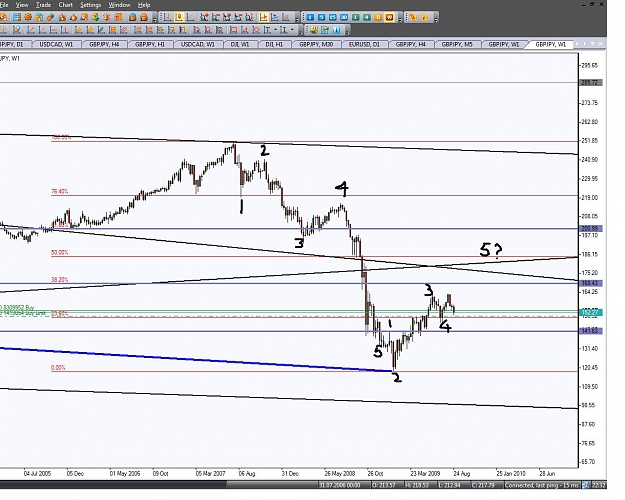Click the orange sun-shaped toolbar icon
Viewport: 625px width, 500px height.
click(106, 17)
